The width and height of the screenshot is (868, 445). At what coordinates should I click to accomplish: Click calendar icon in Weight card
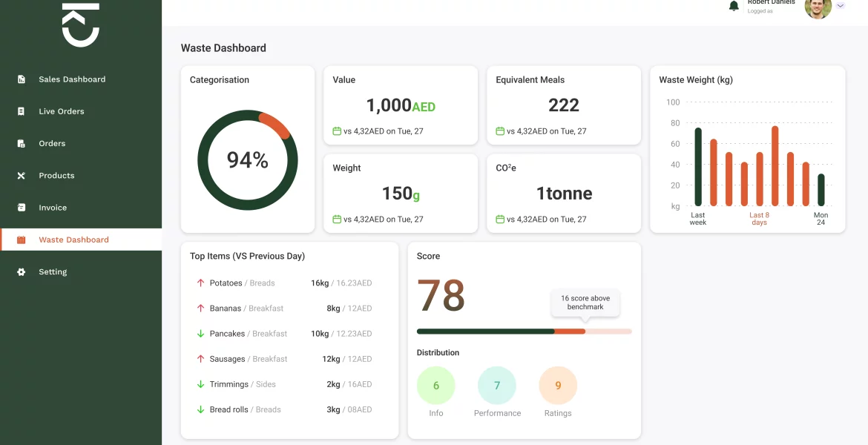337,220
